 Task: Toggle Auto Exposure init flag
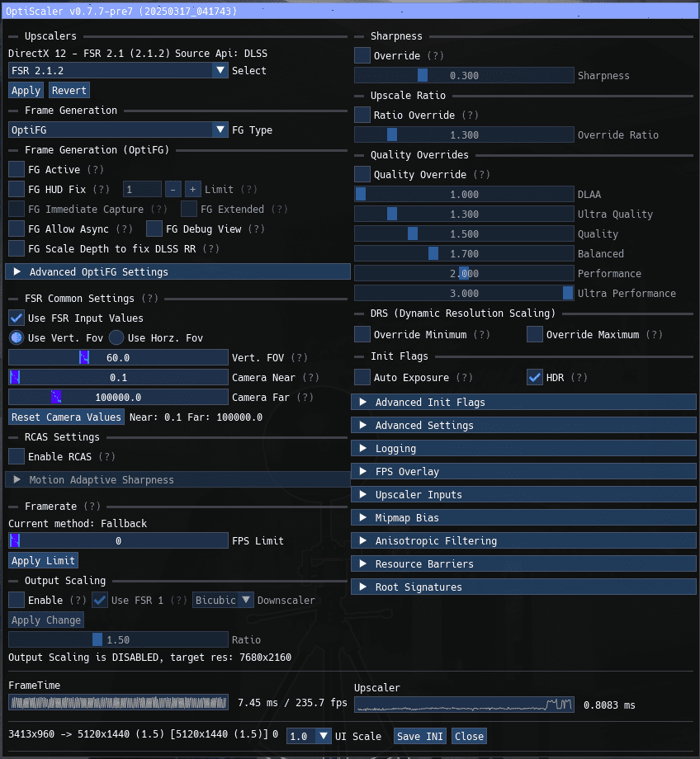(x=362, y=377)
